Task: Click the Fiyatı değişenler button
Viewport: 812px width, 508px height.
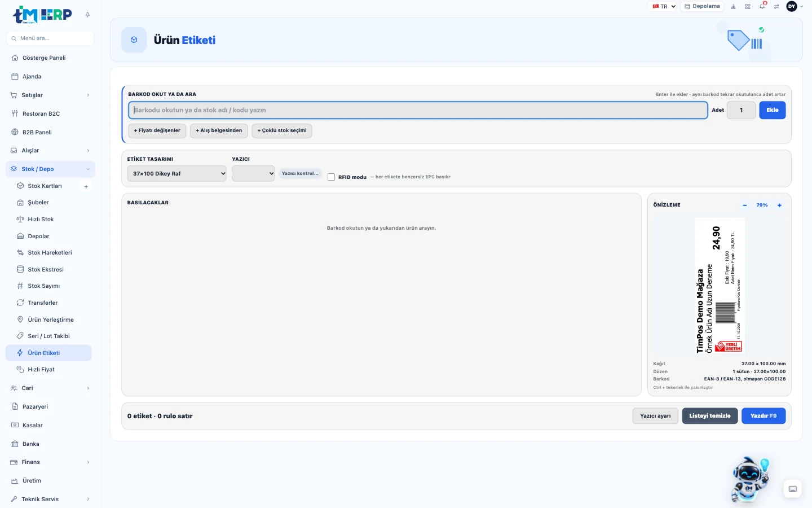Action: [157, 131]
